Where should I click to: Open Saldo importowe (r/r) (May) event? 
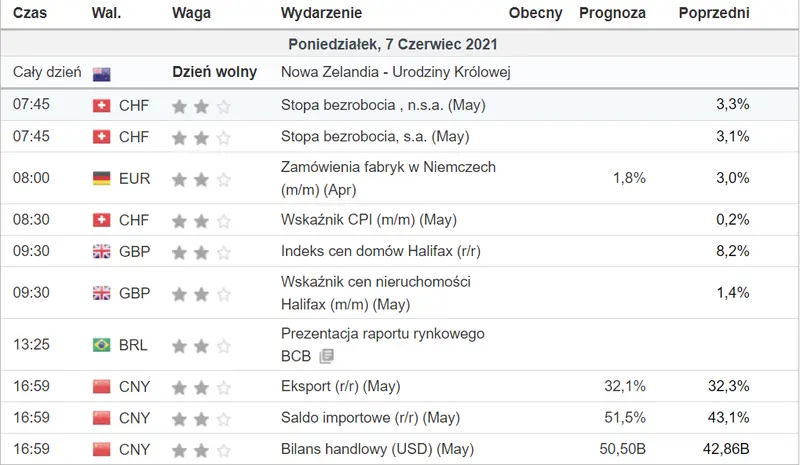[370, 418]
